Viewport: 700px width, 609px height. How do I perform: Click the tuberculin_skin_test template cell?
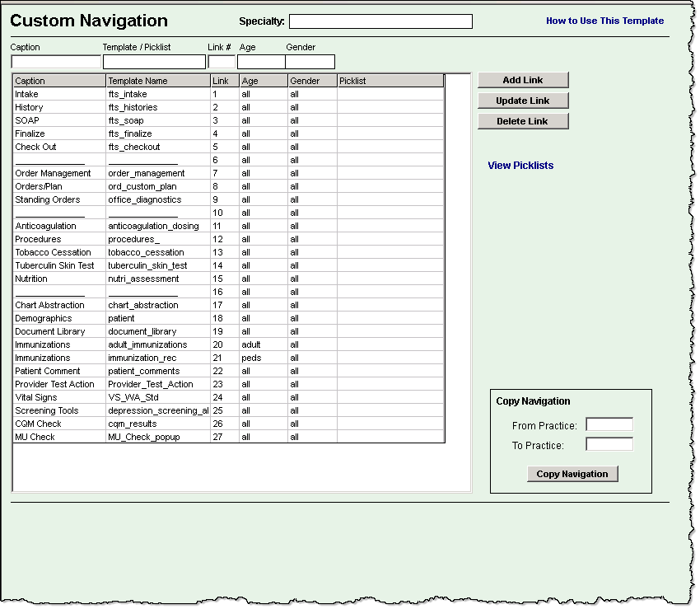(x=158, y=265)
